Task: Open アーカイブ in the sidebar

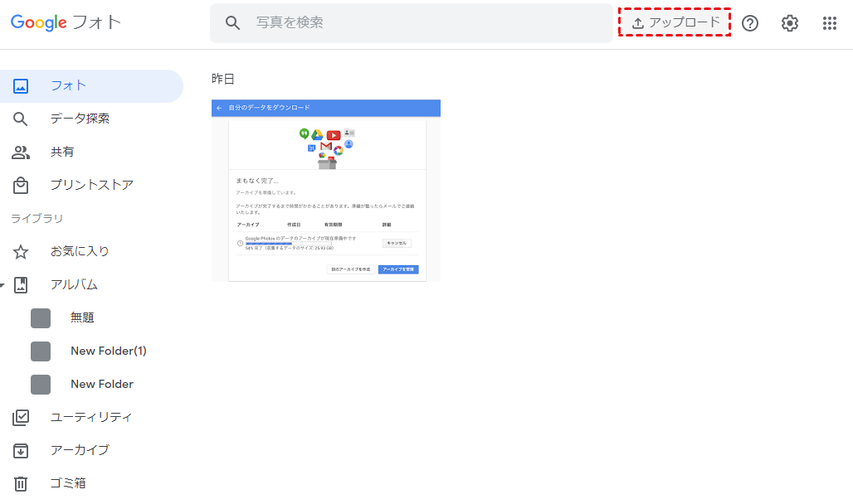Action: coord(80,450)
